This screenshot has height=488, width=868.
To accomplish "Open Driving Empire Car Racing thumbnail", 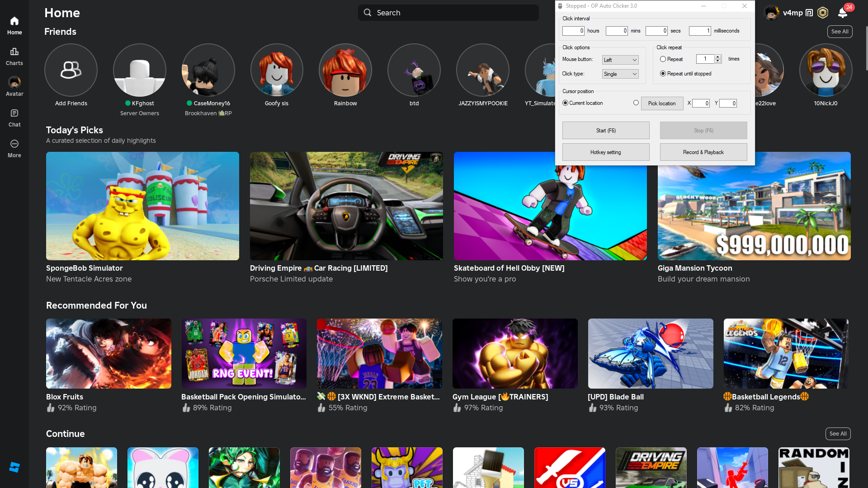I will pyautogui.click(x=346, y=206).
